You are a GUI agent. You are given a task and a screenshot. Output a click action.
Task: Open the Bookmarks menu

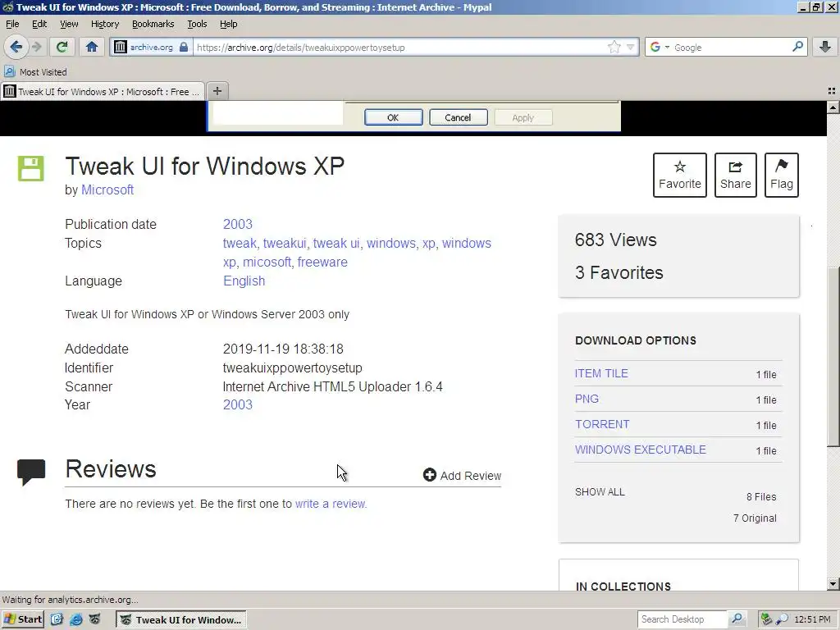pos(153,24)
